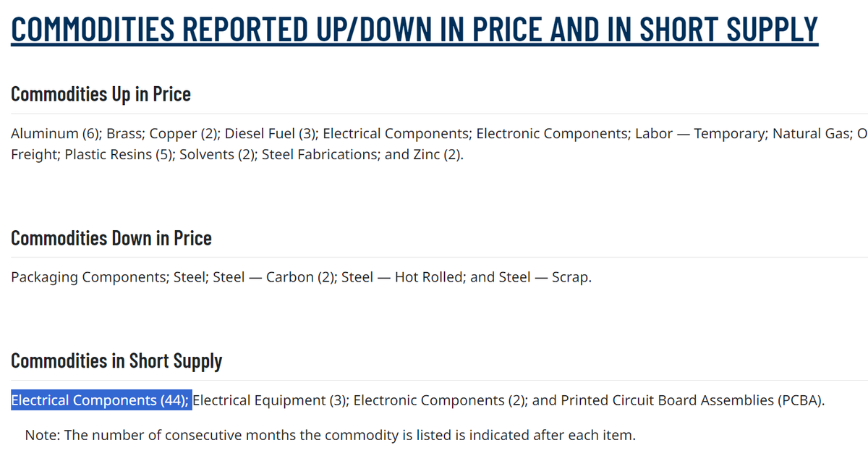
Task: Click the Zinc (2) entry
Action: pos(435,155)
